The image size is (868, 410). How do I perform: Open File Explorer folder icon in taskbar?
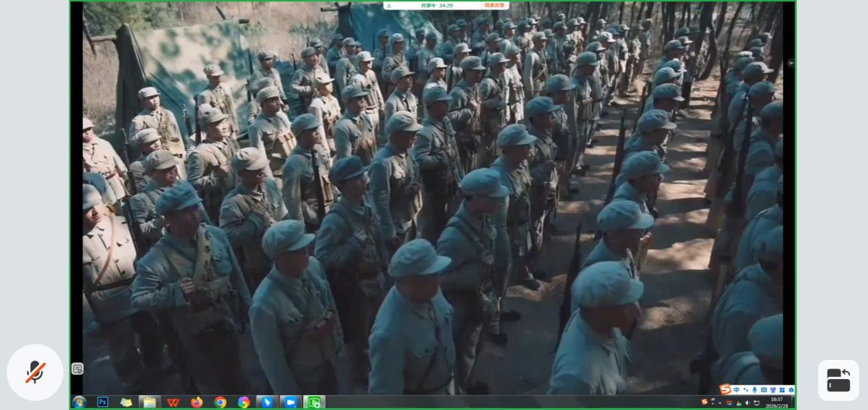click(x=149, y=402)
